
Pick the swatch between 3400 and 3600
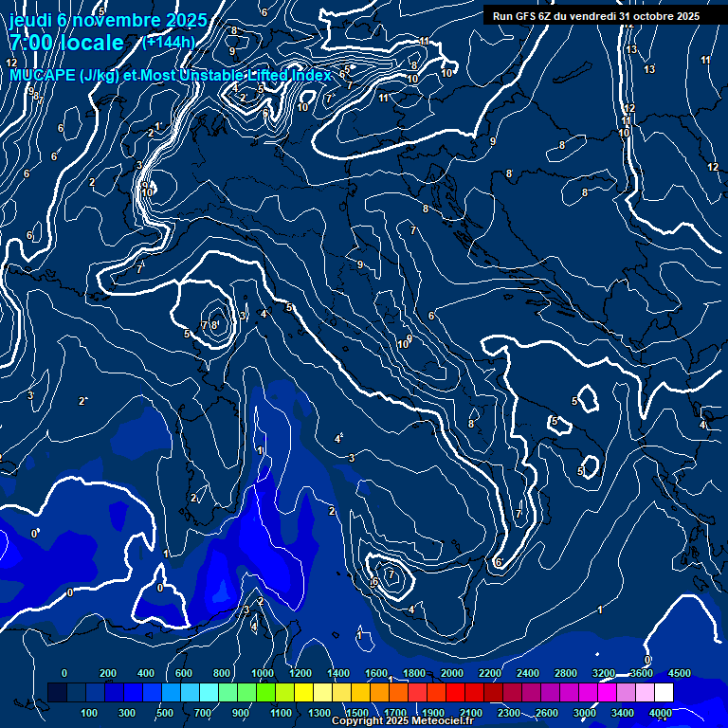(x=626, y=692)
